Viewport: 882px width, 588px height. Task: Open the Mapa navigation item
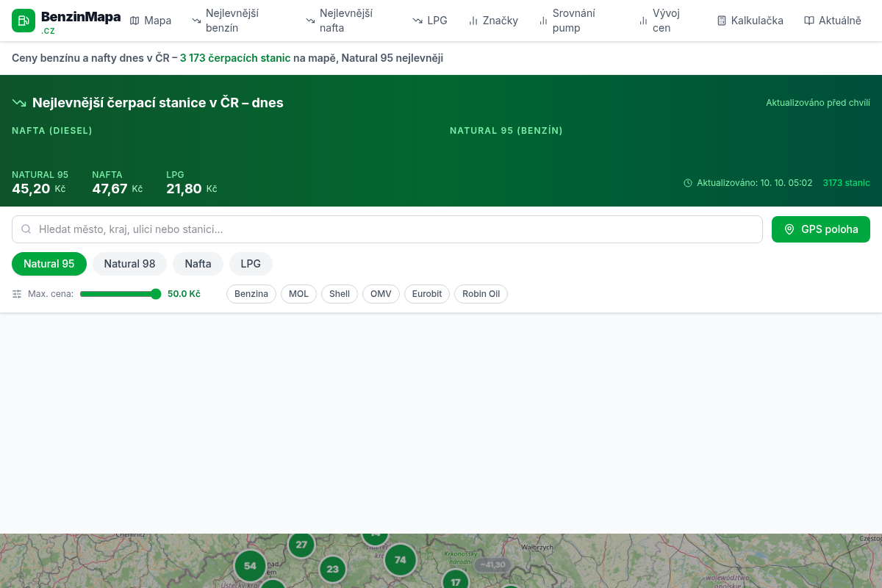tap(151, 21)
